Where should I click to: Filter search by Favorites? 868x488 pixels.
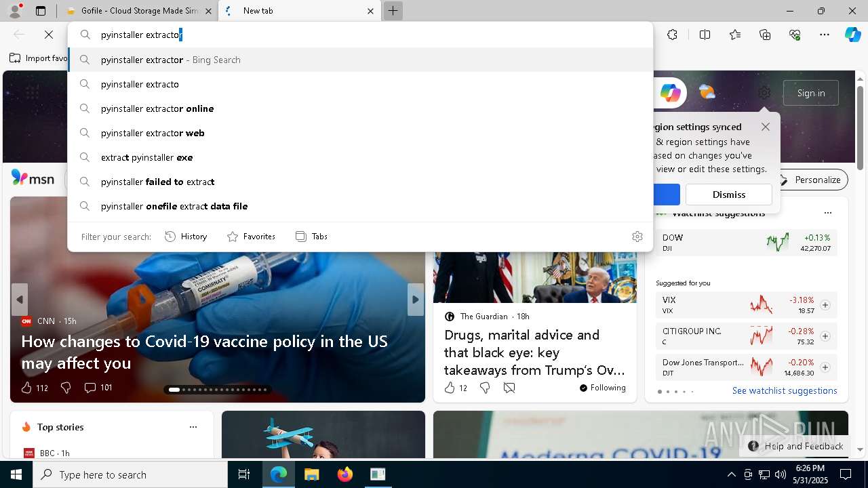(251, 237)
